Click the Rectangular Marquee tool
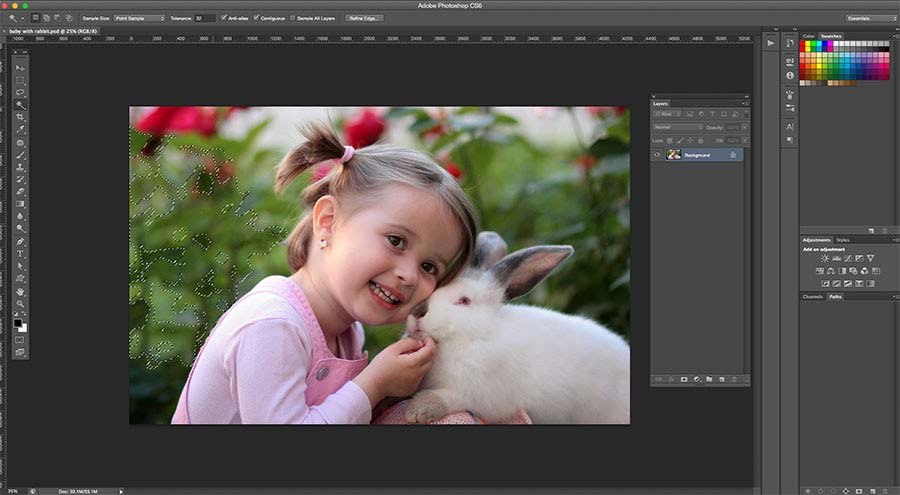900x495 pixels. 20,80
